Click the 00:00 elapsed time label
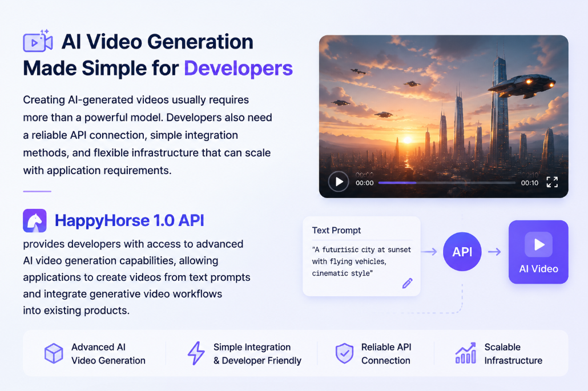 click(364, 183)
